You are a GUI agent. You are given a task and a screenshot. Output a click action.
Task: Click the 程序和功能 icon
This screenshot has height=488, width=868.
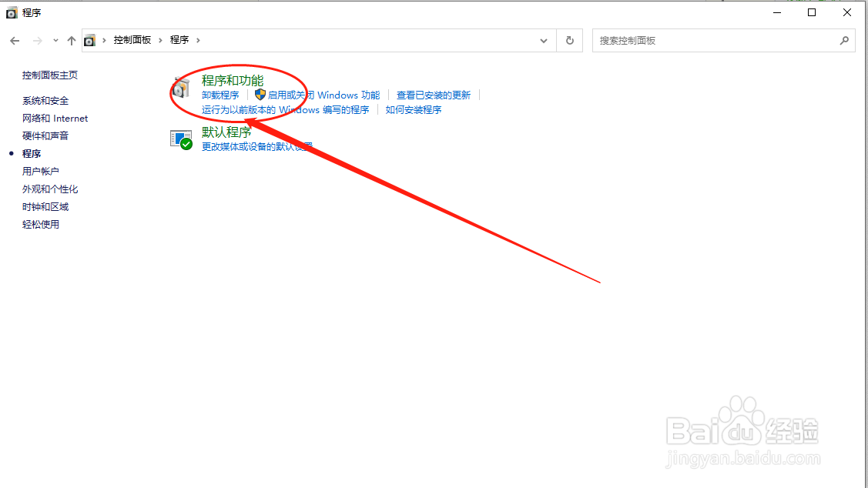[182, 87]
